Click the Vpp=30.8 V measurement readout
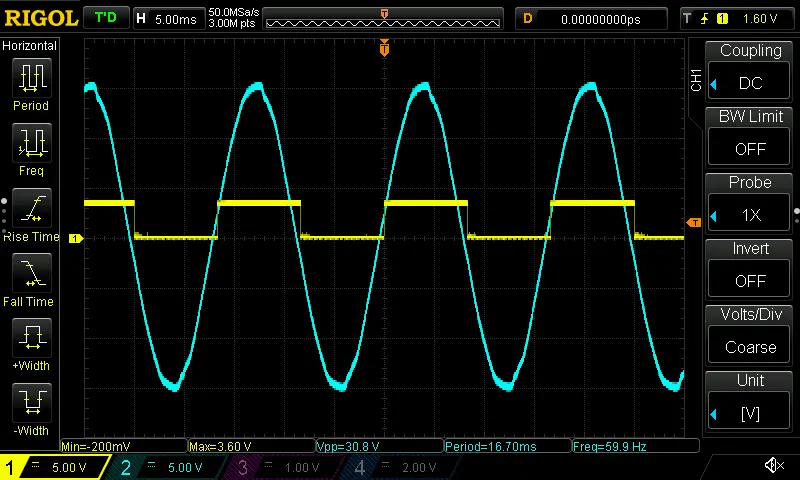 click(380, 446)
